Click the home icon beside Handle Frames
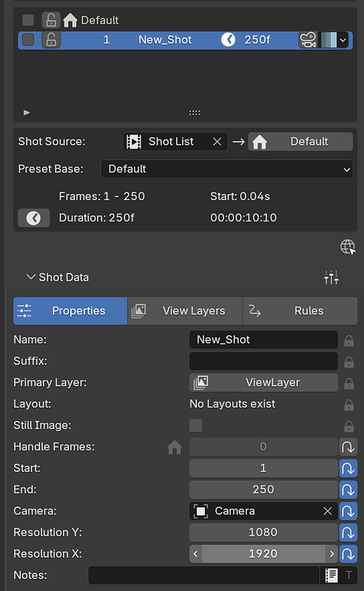The image size is (364, 591). click(174, 447)
